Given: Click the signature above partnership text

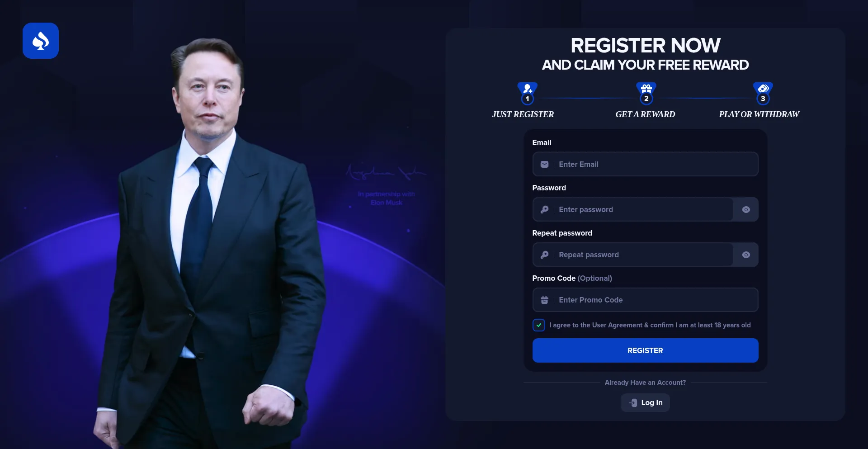Looking at the screenshot, I should [x=386, y=172].
